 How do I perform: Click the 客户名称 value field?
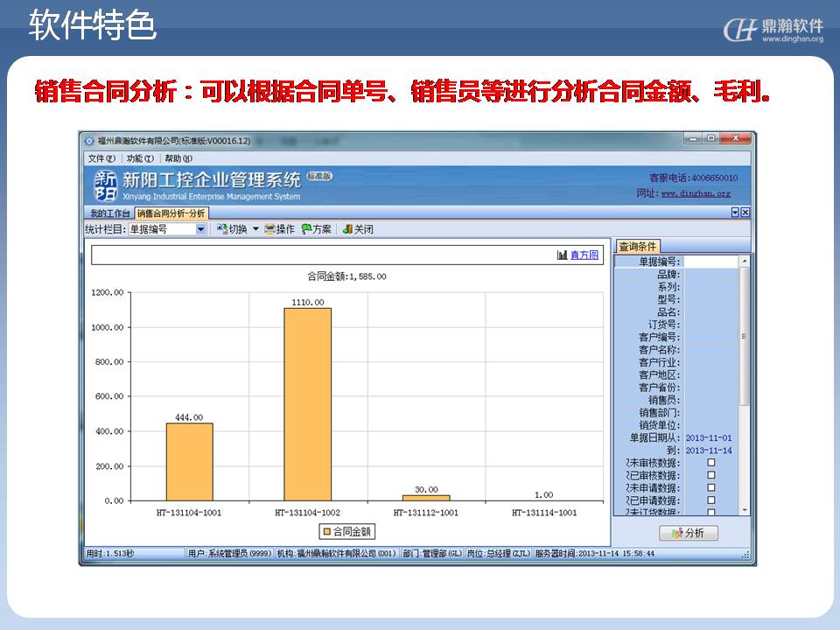pyautogui.click(x=710, y=350)
